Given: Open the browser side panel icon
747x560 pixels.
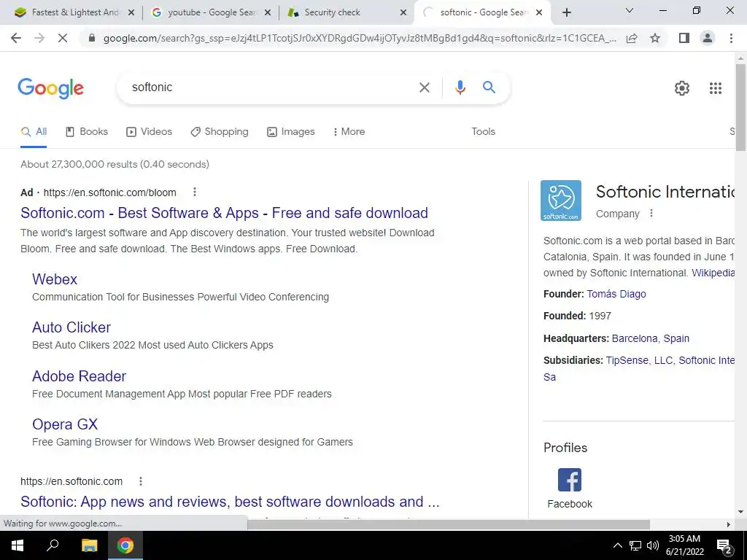Looking at the screenshot, I should click(684, 38).
